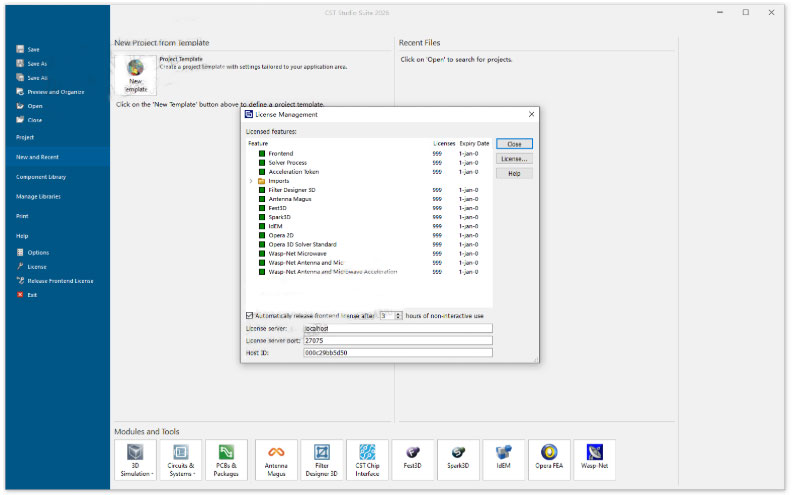Launch the IdEM module

tap(504, 460)
